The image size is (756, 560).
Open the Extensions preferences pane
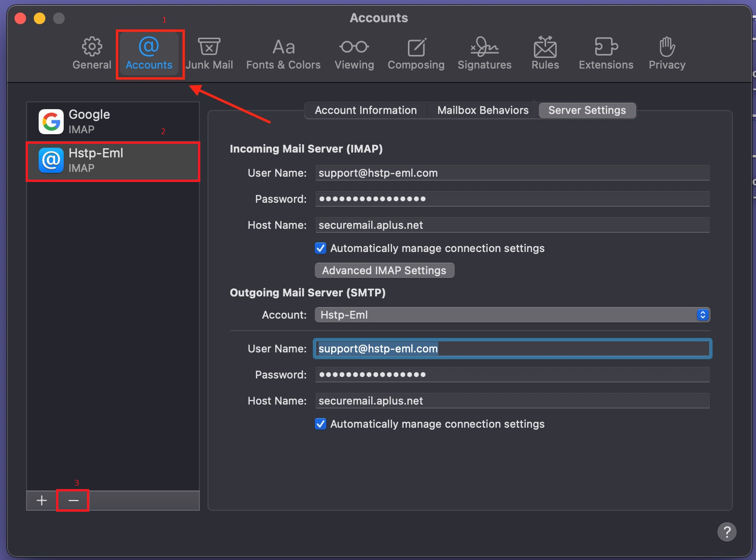tap(606, 54)
